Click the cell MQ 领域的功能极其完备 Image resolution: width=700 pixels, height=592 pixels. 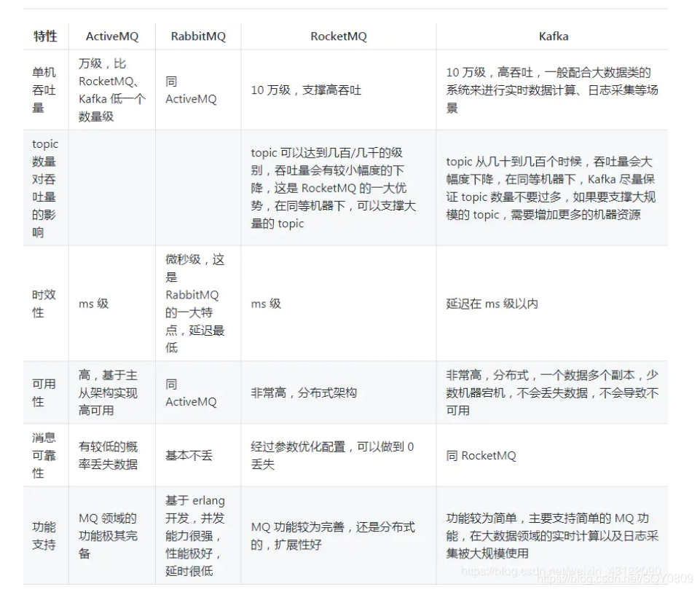[108, 535]
